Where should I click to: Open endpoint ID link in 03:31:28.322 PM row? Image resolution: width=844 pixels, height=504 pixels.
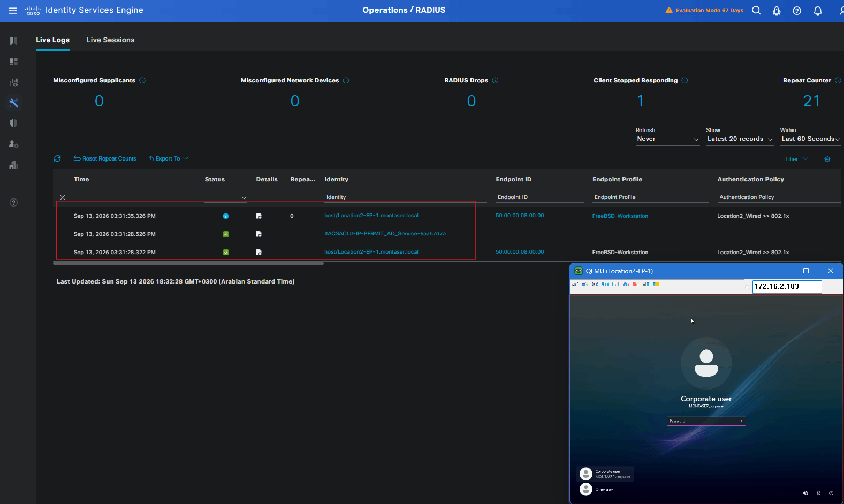520,252
